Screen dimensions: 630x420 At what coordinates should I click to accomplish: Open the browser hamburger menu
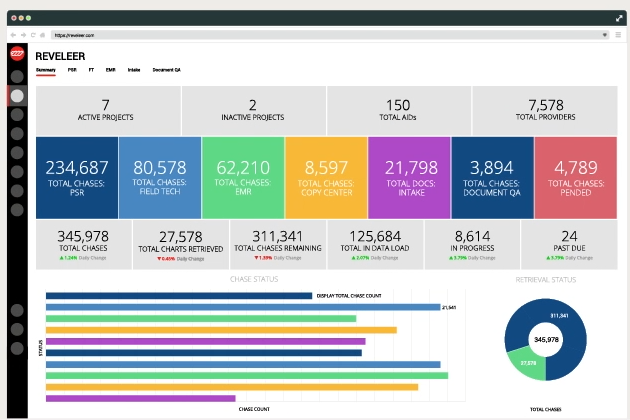(x=618, y=35)
